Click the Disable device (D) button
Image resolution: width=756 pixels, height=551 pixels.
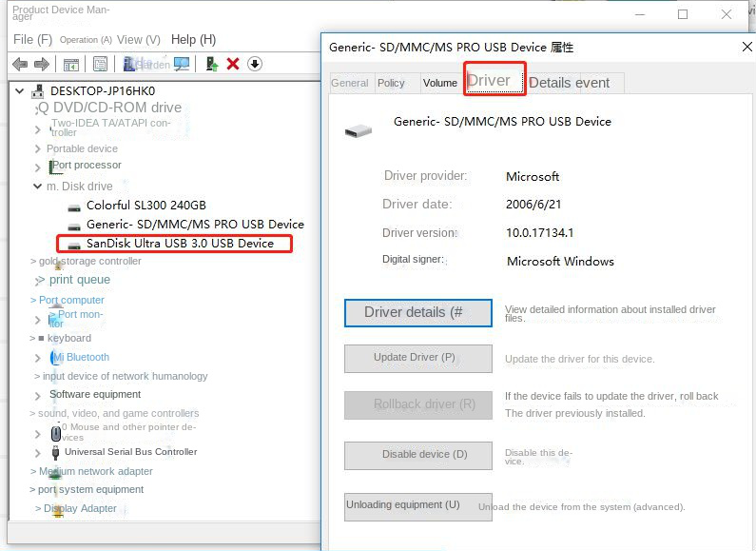coord(417,455)
